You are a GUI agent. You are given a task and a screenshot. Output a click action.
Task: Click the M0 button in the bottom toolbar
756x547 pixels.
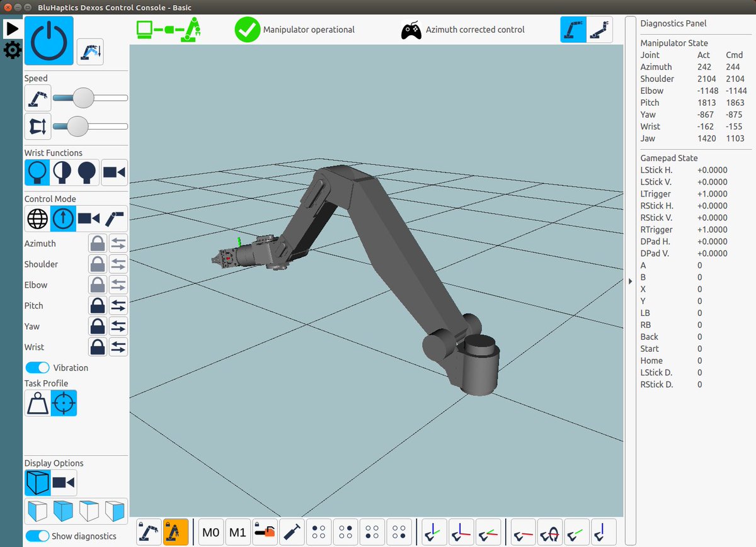(x=211, y=532)
